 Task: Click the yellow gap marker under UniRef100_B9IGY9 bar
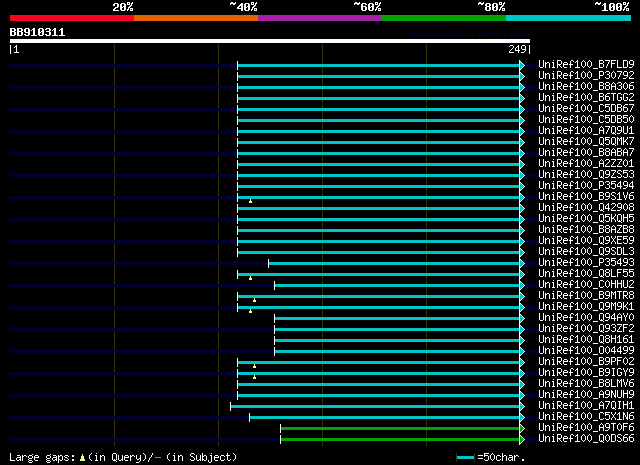coord(254,377)
